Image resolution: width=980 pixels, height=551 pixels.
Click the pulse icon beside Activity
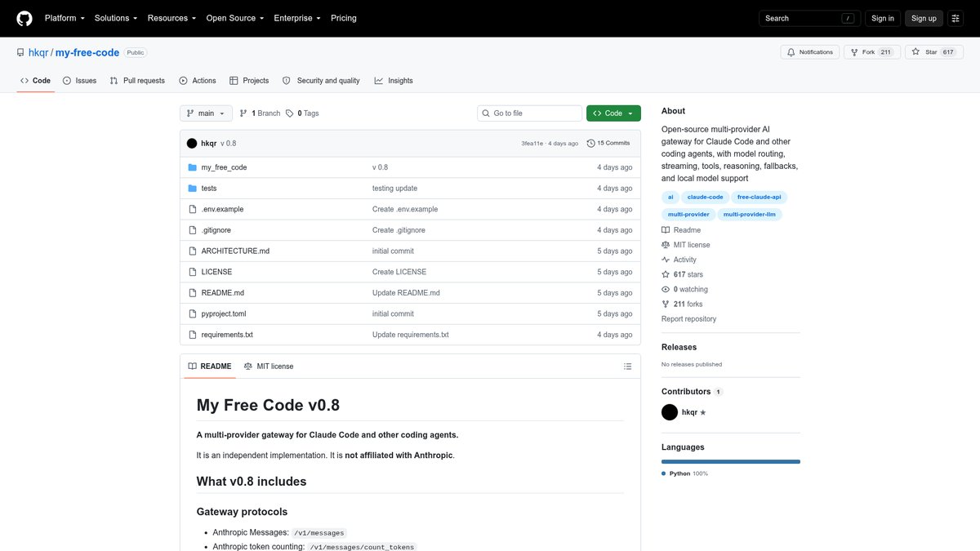click(666, 260)
